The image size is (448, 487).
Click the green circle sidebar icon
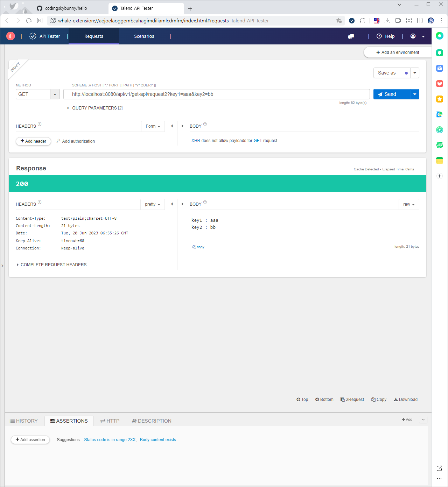(x=440, y=36)
